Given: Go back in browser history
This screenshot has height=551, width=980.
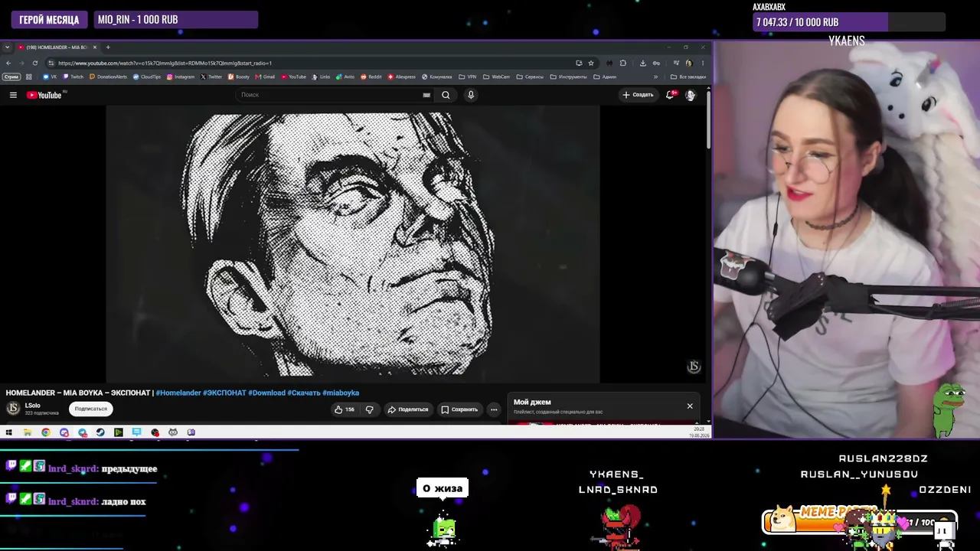Looking at the screenshot, I should pyautogui.click(x=8, y=63).
